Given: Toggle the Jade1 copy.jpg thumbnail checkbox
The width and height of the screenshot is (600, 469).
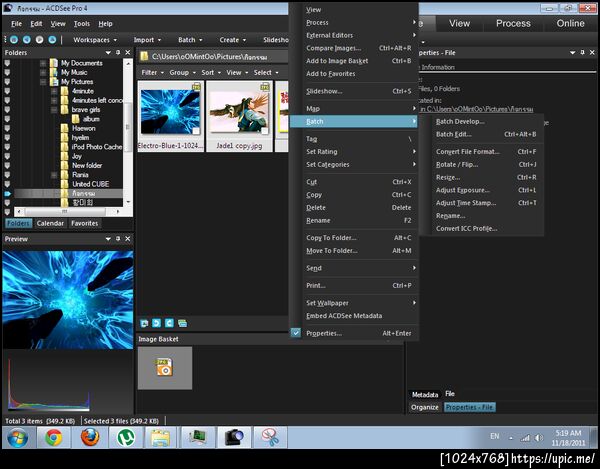Looking at the screenshot, I should (x=264, y=131).
